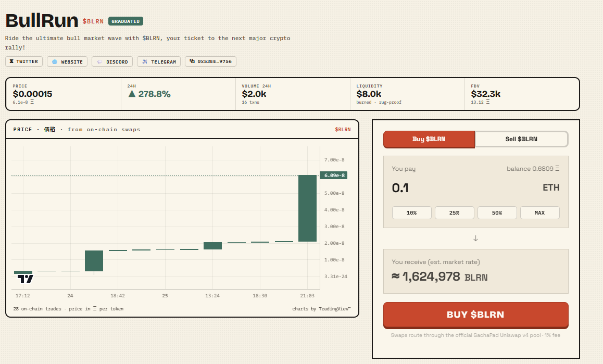This screenshot has width=603, height=364.
Task: Click the $2.0k volume value
Action: (x=254, y=94)
